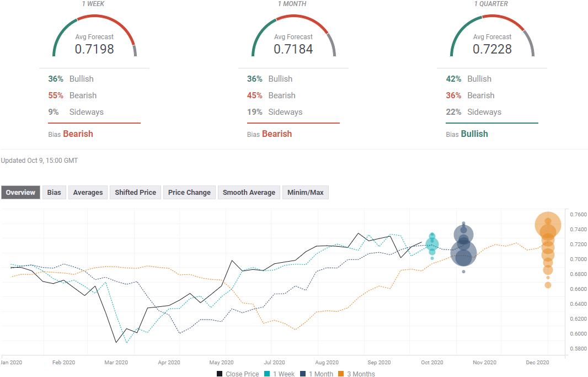This screenshot has height=377, width=588.
Task: Click the 0.7228 average forecast value
Action: (x=493, y=49)
